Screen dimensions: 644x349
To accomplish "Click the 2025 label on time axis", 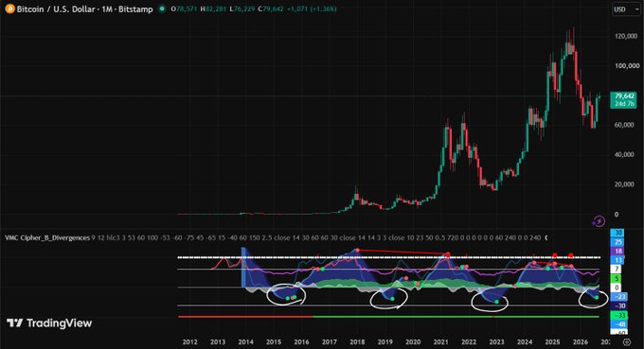I will [553, 341].
